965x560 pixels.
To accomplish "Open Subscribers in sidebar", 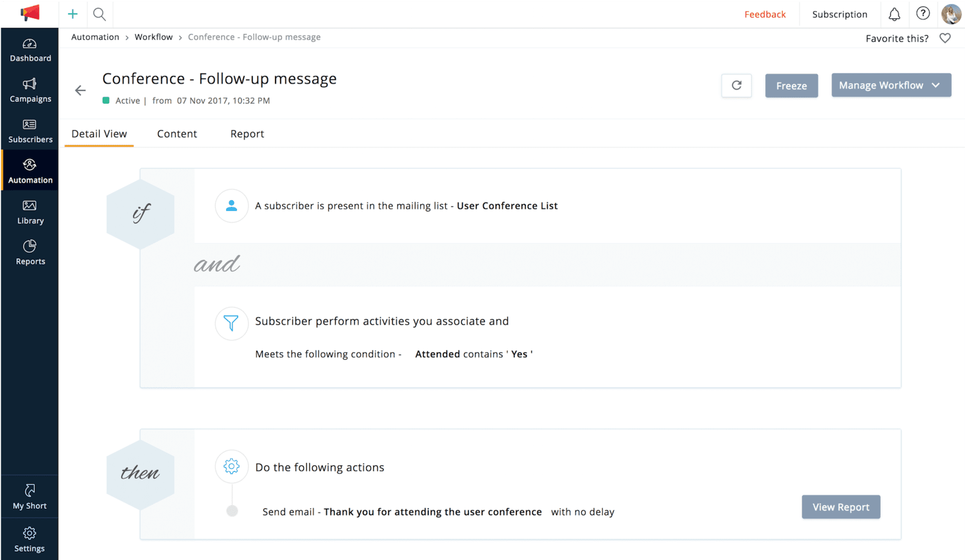I will coord(30,131).
